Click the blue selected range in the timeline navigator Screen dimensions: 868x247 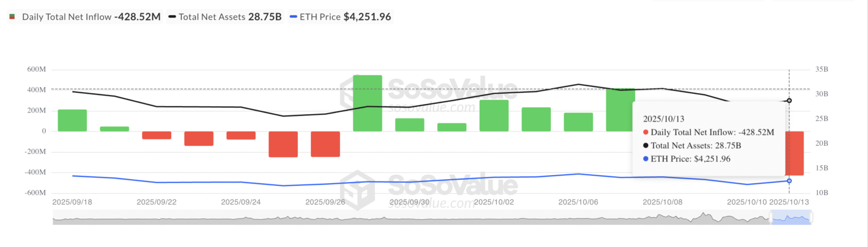[791, 218]
